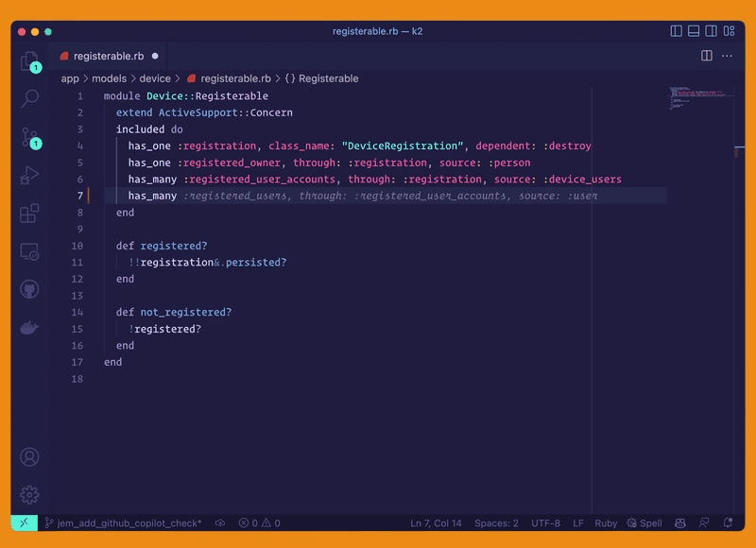
Task: Toggle the bottom panel visibility
Action: point(694,31)
